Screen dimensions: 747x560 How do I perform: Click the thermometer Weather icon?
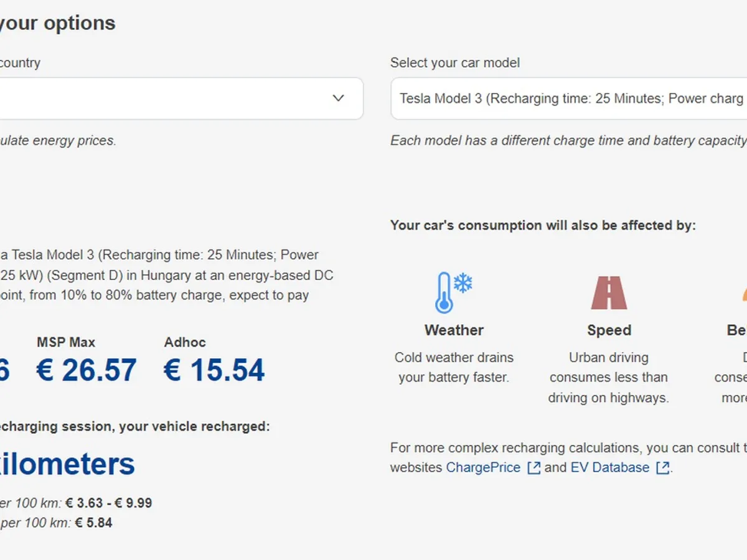coord(444,292)
